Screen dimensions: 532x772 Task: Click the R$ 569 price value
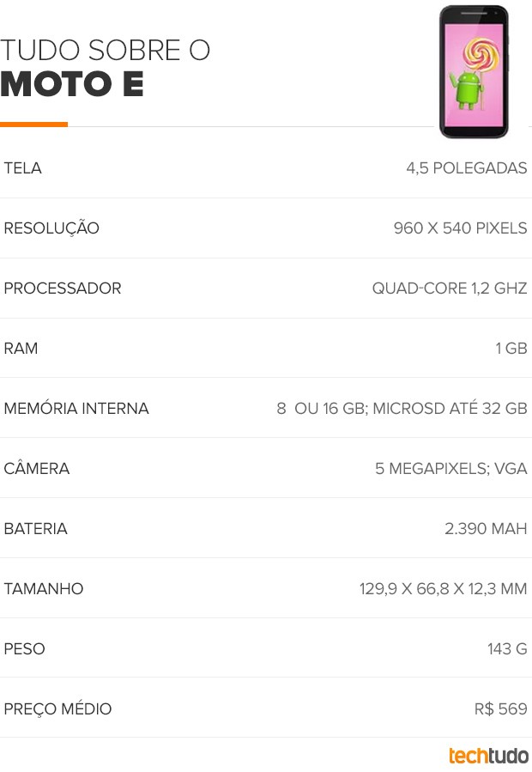(x=501, y=709)
